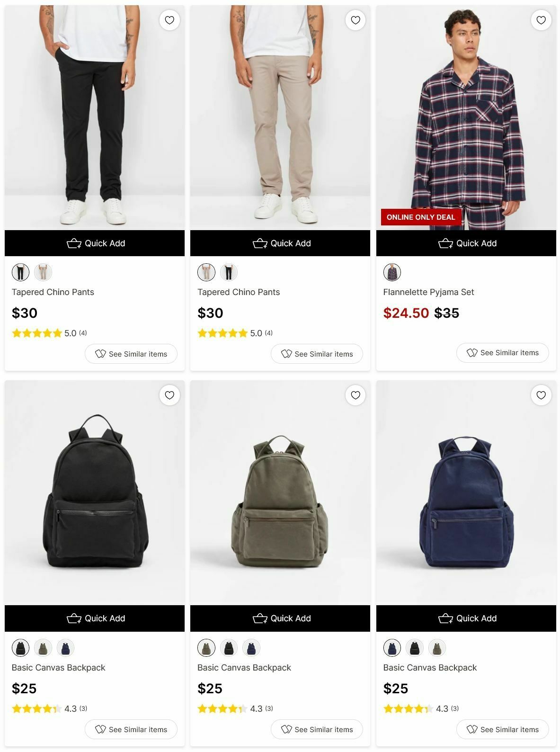This screenshot has height=752, width=560.
Task: Favorite the black Tapered Chino Pants with the heart icon
Action: (x=169, y=20)
